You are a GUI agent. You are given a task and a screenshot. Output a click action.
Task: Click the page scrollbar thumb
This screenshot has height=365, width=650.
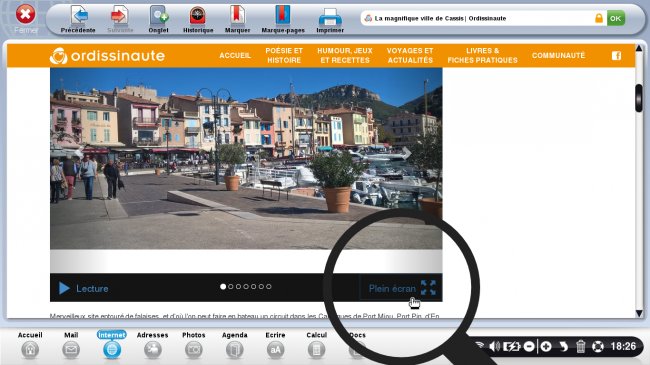pyautogui.click(x=639, y=98)
